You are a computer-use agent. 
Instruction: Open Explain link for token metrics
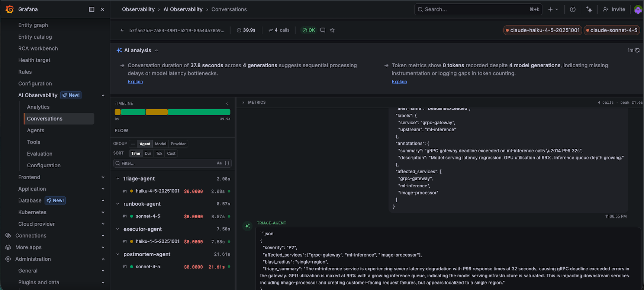click(x=399, y=81)
